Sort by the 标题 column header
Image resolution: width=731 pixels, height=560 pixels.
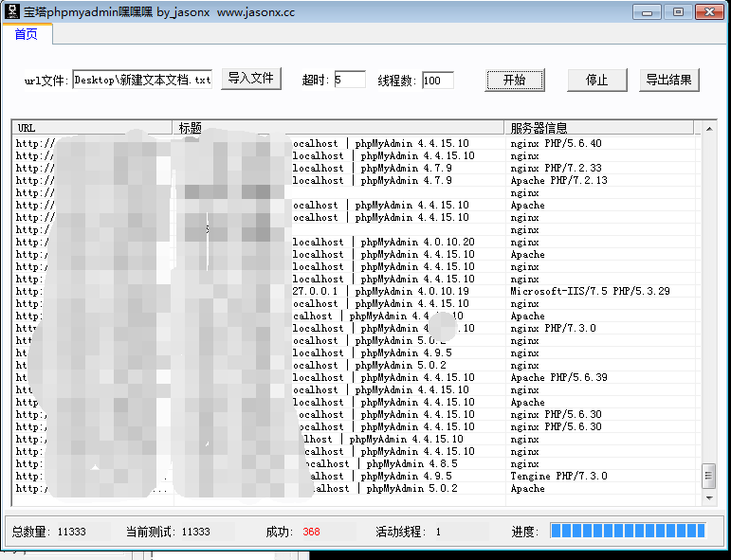338,128
